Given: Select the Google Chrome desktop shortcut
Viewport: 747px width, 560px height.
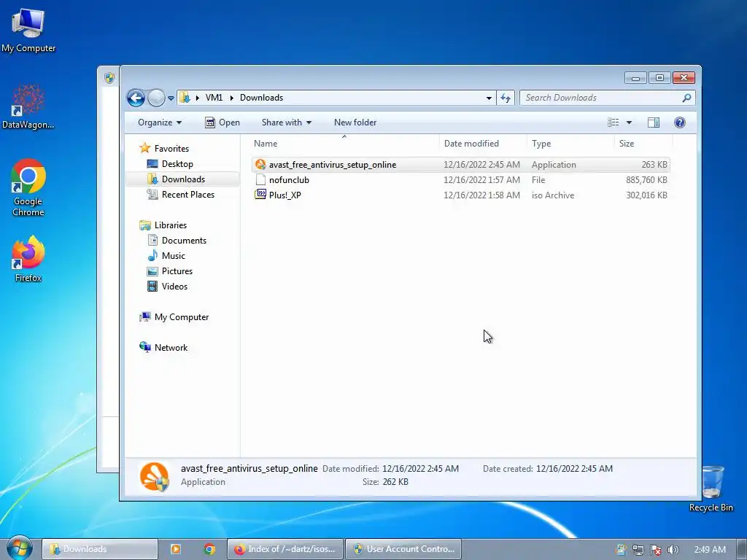Looking at the screenshot, I should click(28, 187).
